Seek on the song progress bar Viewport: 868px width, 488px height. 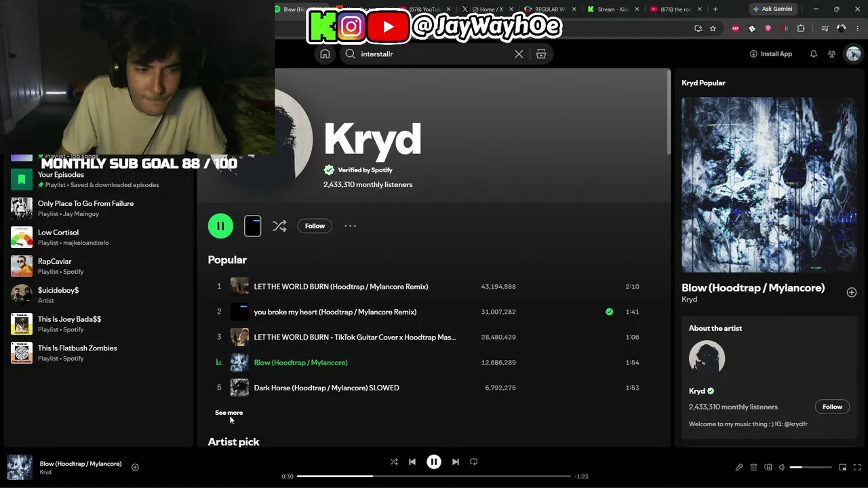tap(434, 476)
